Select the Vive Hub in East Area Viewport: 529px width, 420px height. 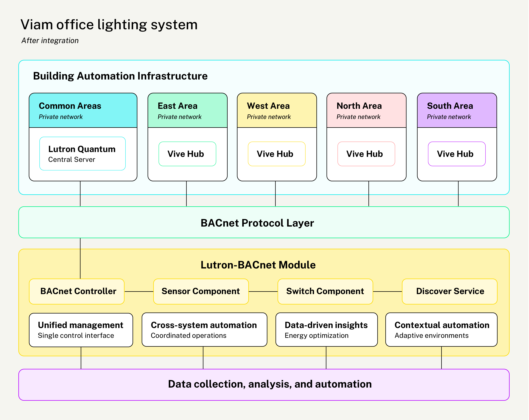(188, 154)
